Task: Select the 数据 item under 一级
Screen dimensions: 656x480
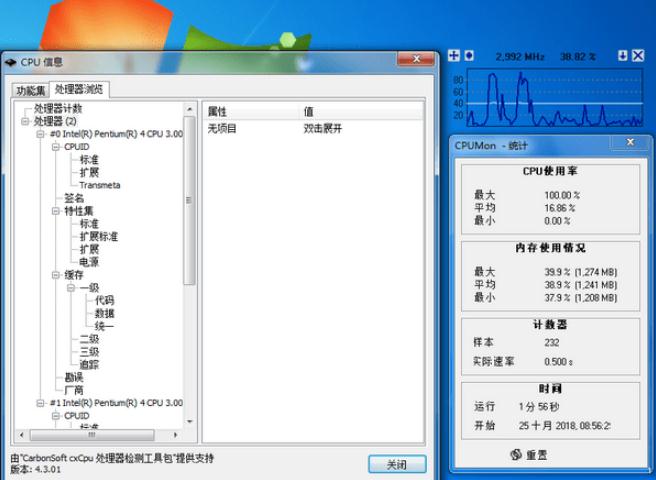Action: coord(105,313)
